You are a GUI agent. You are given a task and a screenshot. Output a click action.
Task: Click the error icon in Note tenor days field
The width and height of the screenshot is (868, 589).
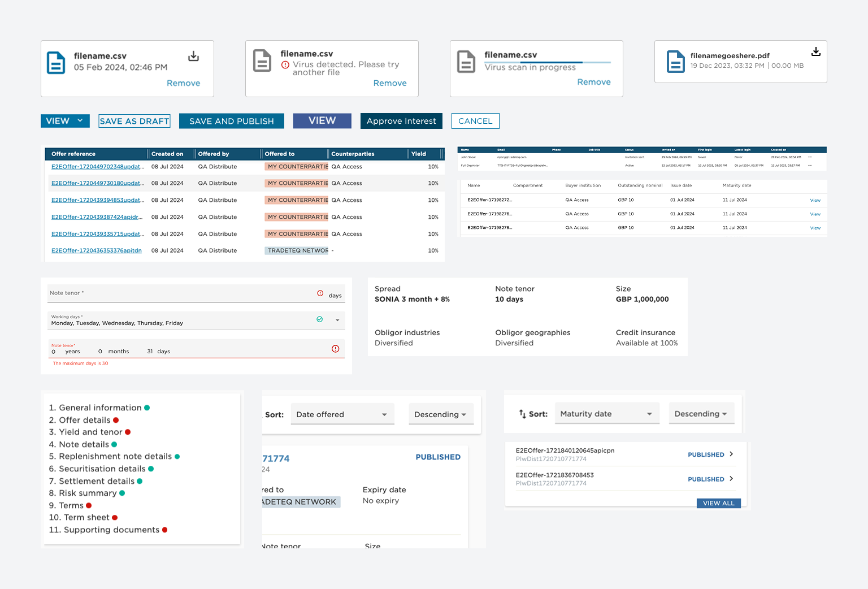[320, 293]
